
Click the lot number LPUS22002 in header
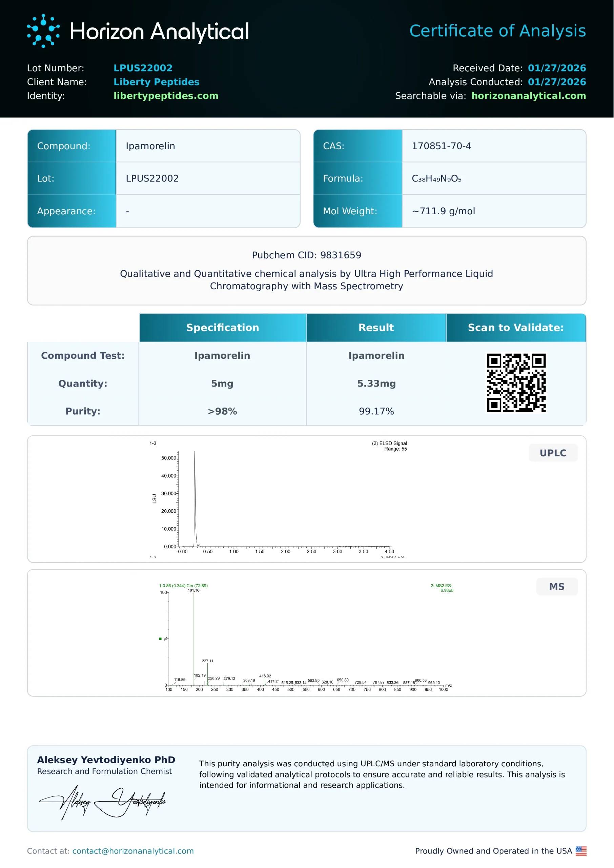[x=143, y=68]
